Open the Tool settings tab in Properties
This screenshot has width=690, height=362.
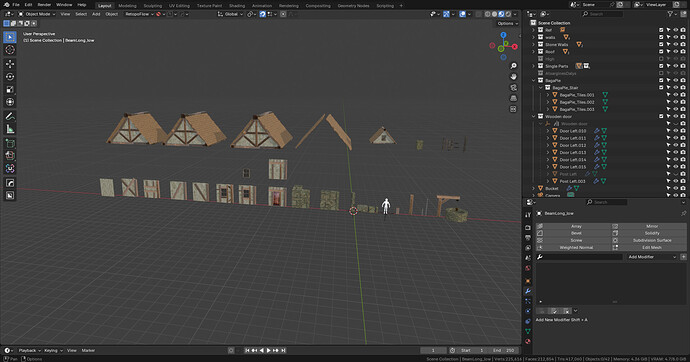(528, 215)
